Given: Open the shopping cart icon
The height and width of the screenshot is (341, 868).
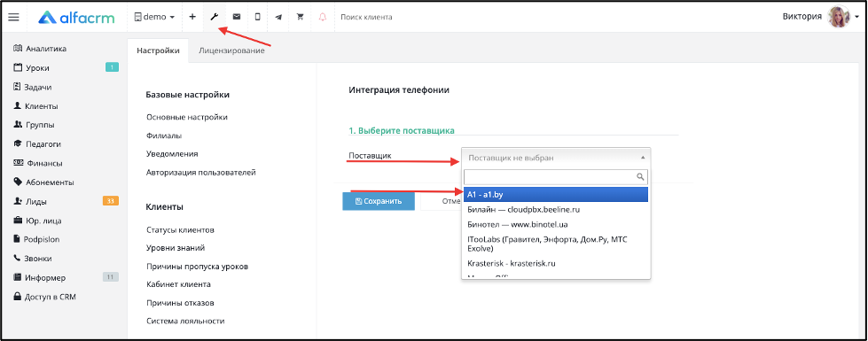Looking at the screenshot, I should click(300, 17).
